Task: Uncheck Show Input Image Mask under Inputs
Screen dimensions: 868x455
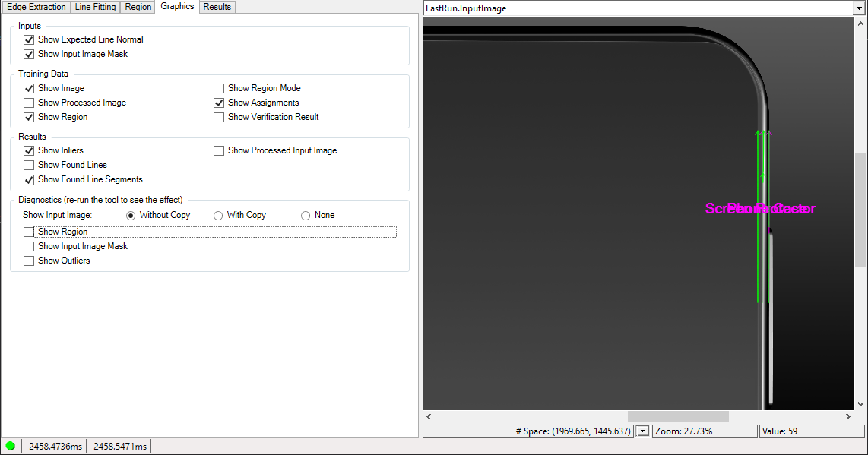Action: [28, 54]
